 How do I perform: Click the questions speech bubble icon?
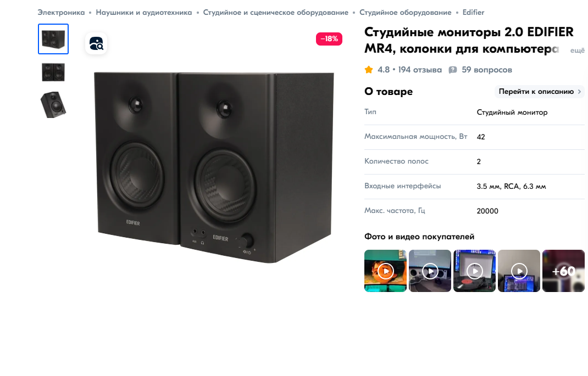(x=453, y=70)
